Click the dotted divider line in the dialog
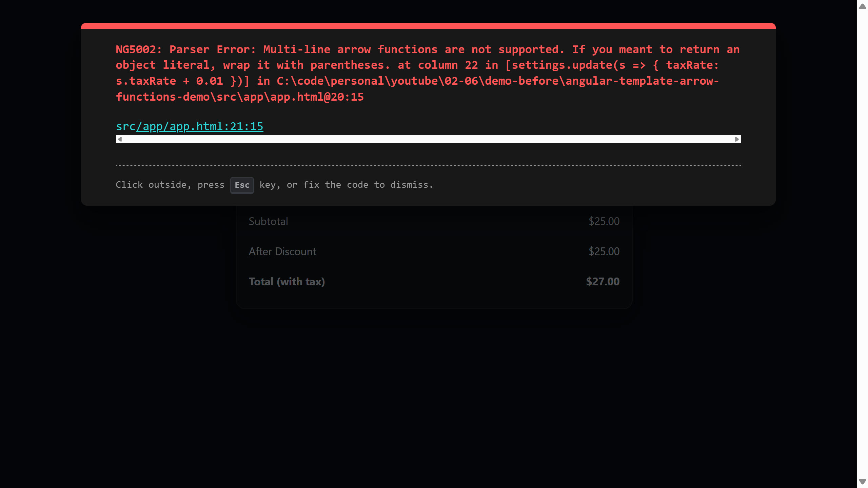This screenshot has width=868, height=488. [428, 165]
